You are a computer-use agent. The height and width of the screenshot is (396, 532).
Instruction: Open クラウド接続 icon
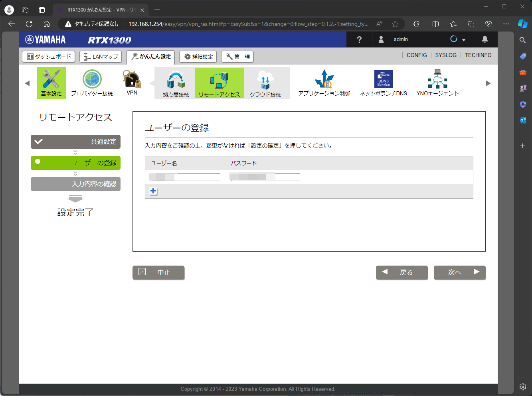[265, 83]
